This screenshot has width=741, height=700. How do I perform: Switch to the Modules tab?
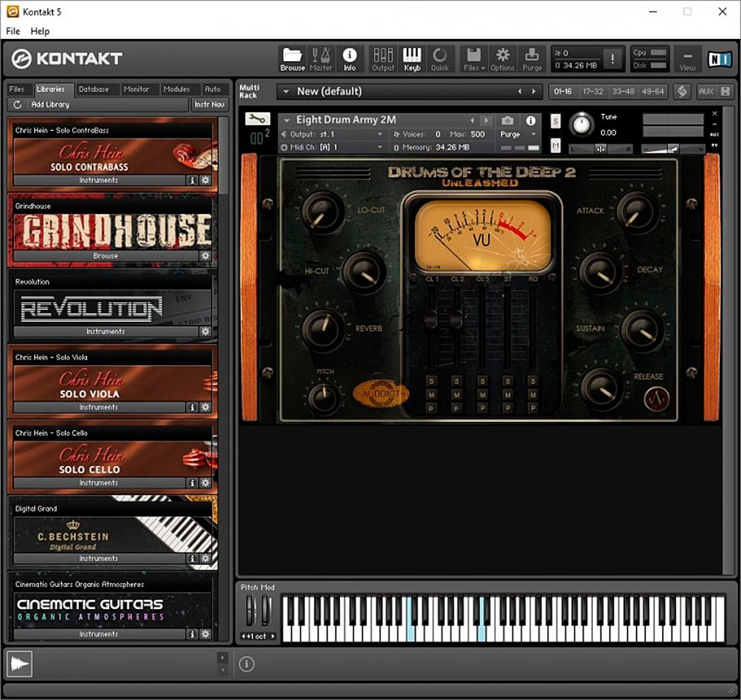pyautogui.click(x=177, y=89)
